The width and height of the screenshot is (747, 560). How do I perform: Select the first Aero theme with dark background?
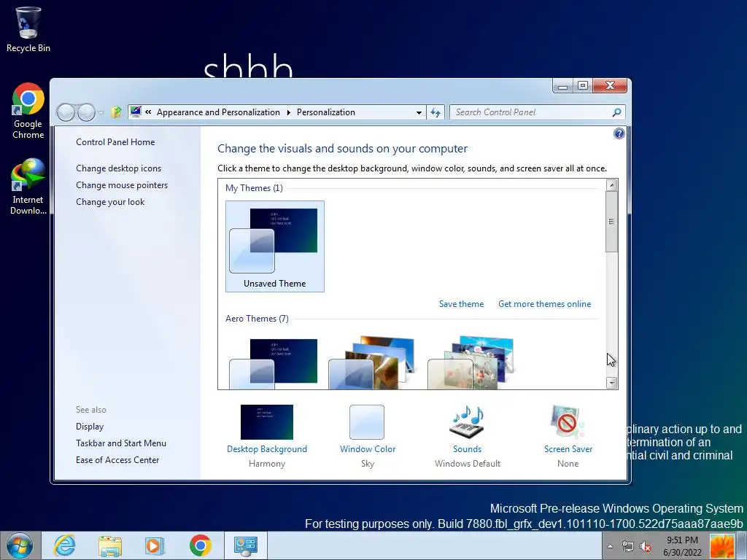pos(273,363)
